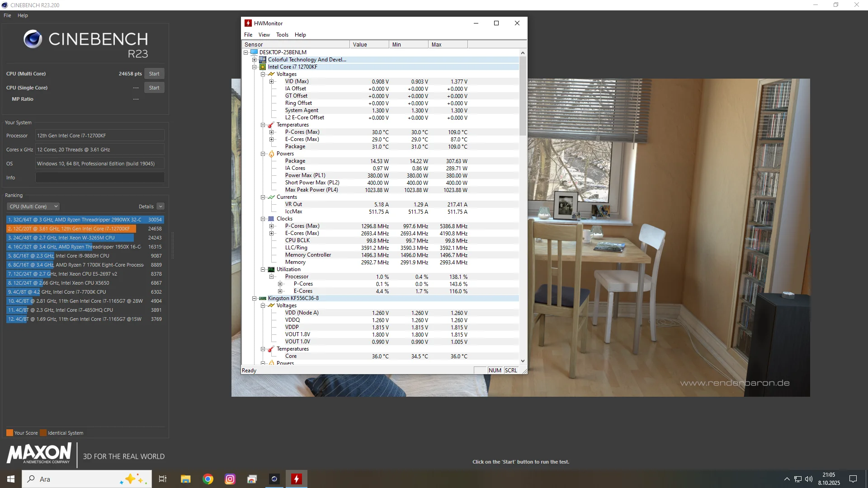Open the HWMonitor Help menu

[x=300, y=35]
